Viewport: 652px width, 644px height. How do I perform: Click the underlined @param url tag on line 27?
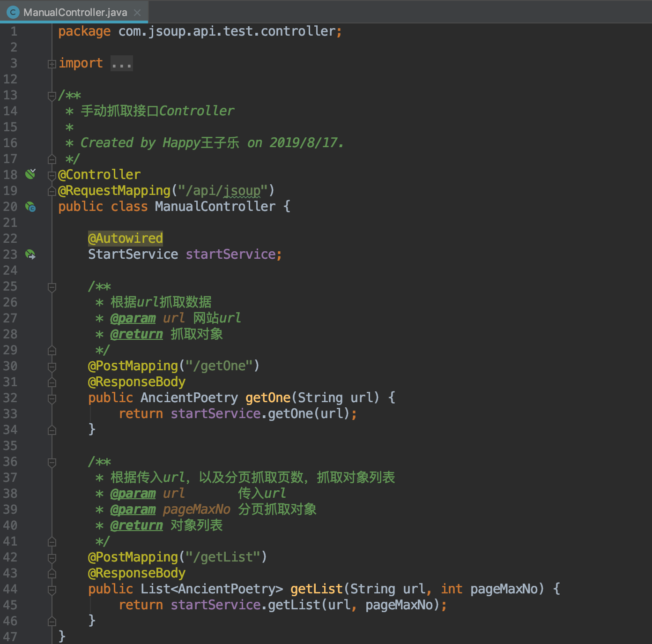pyautogui.click(x=133, y=318)
